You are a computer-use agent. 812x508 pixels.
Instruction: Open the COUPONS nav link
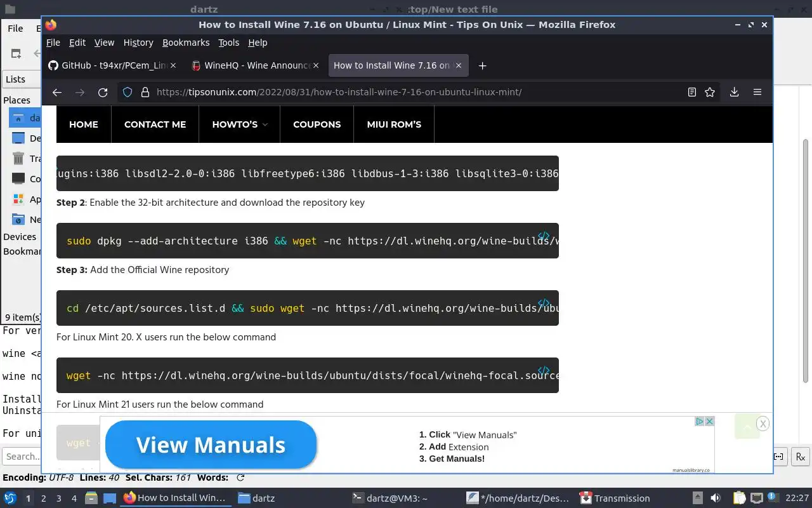(x=317, y=124)
